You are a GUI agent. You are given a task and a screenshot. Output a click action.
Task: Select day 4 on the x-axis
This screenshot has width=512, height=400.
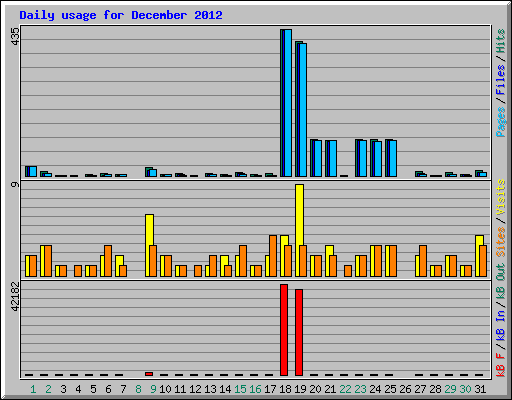[78, 389]
